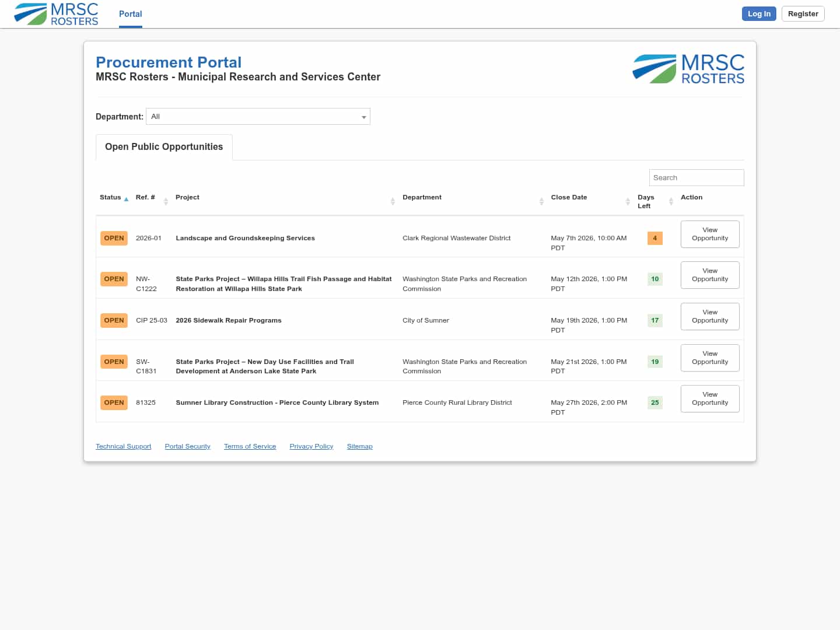This screenshot has height=630, width=840.
Task: Sort table by Status column arrow
Action: (126, 199)
